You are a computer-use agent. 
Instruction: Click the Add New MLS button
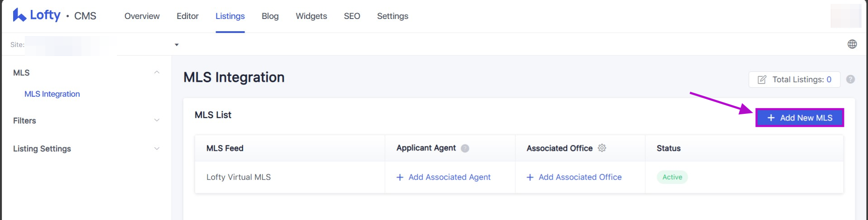click(x=800, y=118)
